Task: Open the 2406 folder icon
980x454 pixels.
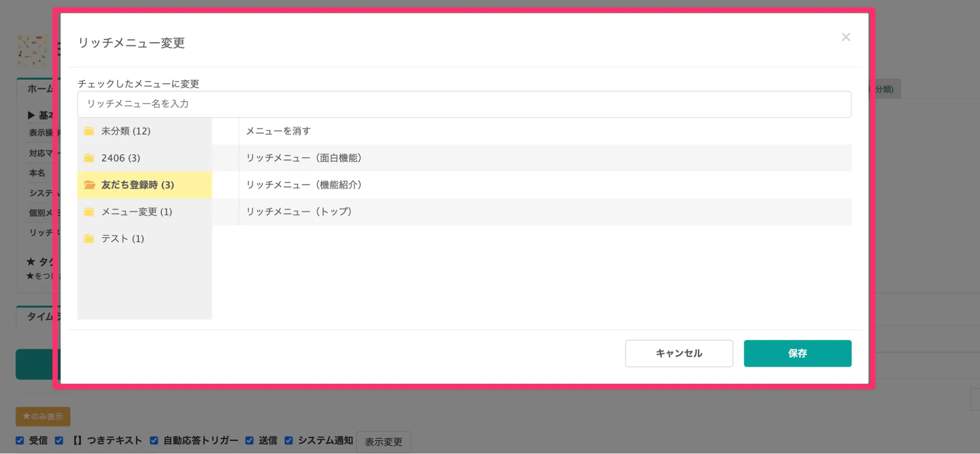Action: (x=89, y=158)
